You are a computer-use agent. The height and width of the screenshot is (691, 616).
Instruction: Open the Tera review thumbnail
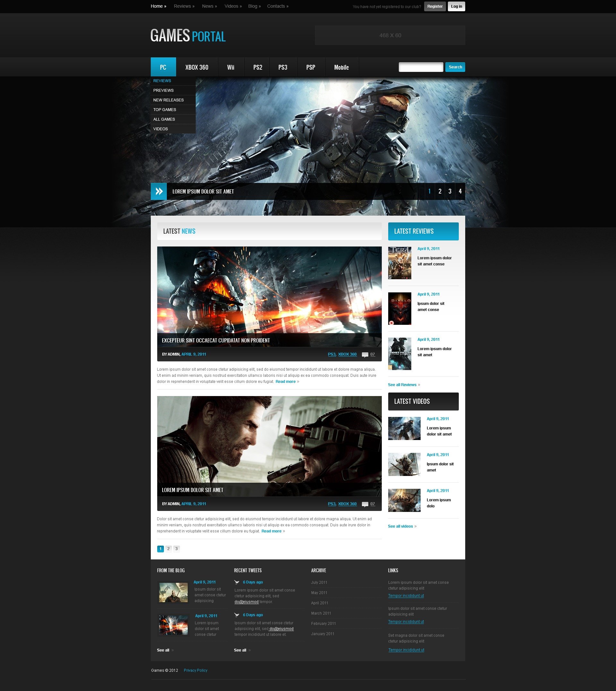click(399, 263)
